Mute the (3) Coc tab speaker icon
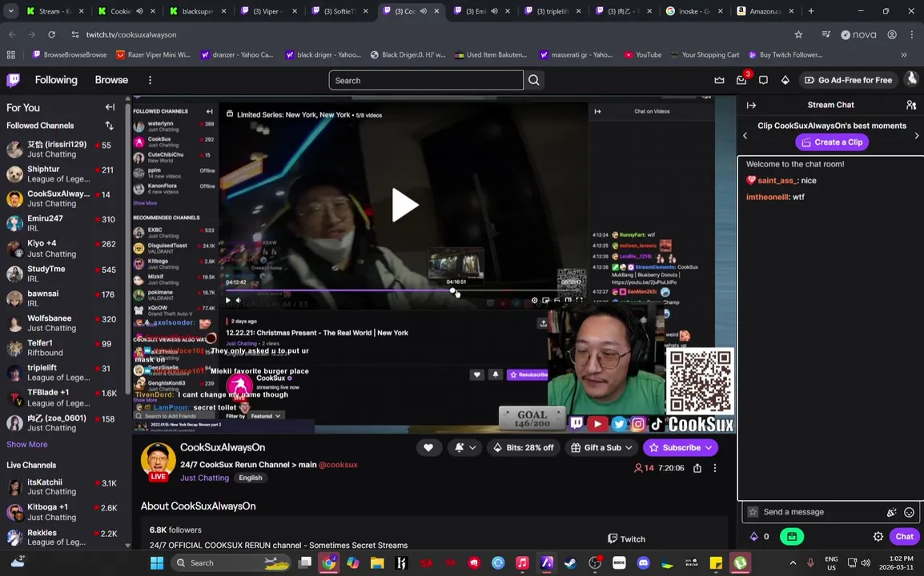This screenshot has height=576, width=924. tap(423, 11)
